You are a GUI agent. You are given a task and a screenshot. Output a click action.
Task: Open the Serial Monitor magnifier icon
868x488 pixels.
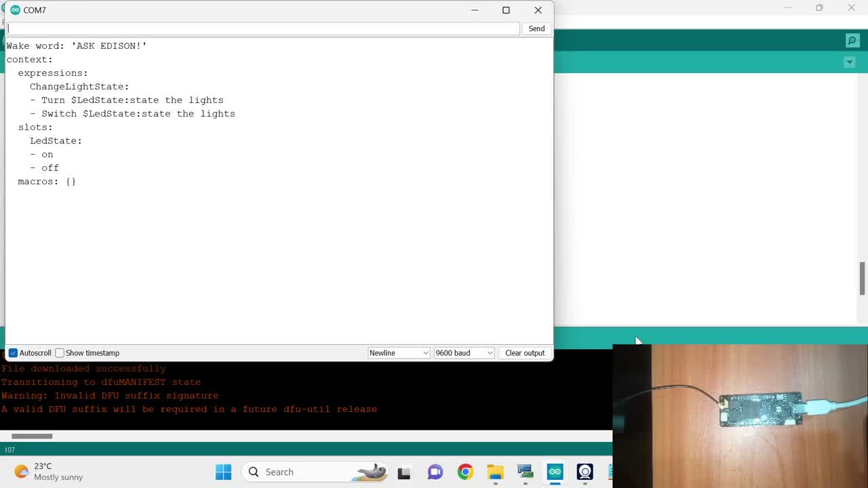coord(852,41)
